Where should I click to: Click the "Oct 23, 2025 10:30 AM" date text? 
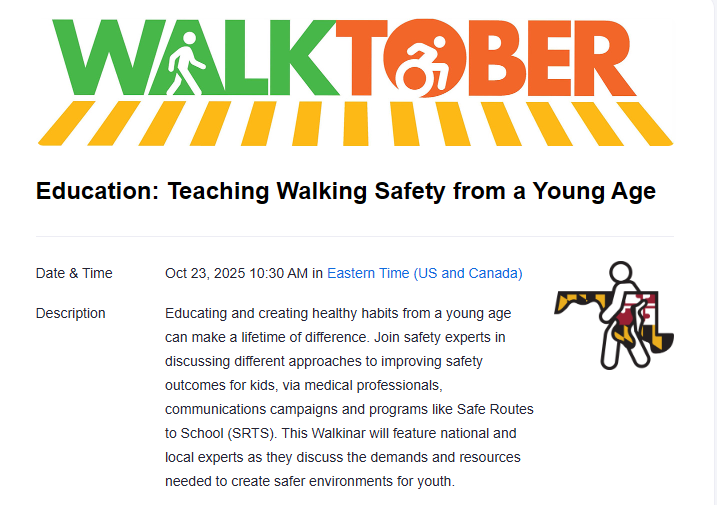[236, 273]
